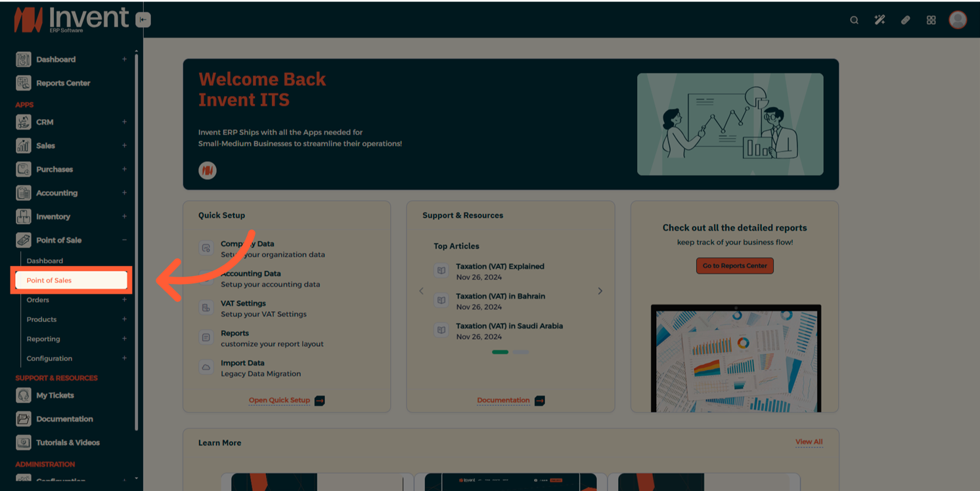Go to next articles with right chevron
This screenshot has height=491, width=980.
[x=600, y=291]
